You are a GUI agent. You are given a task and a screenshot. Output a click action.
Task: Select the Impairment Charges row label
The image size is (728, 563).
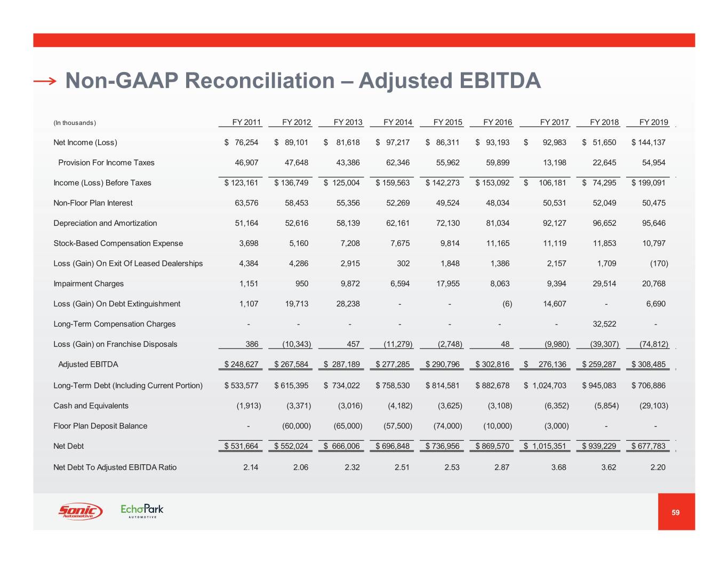click(89, 284)
